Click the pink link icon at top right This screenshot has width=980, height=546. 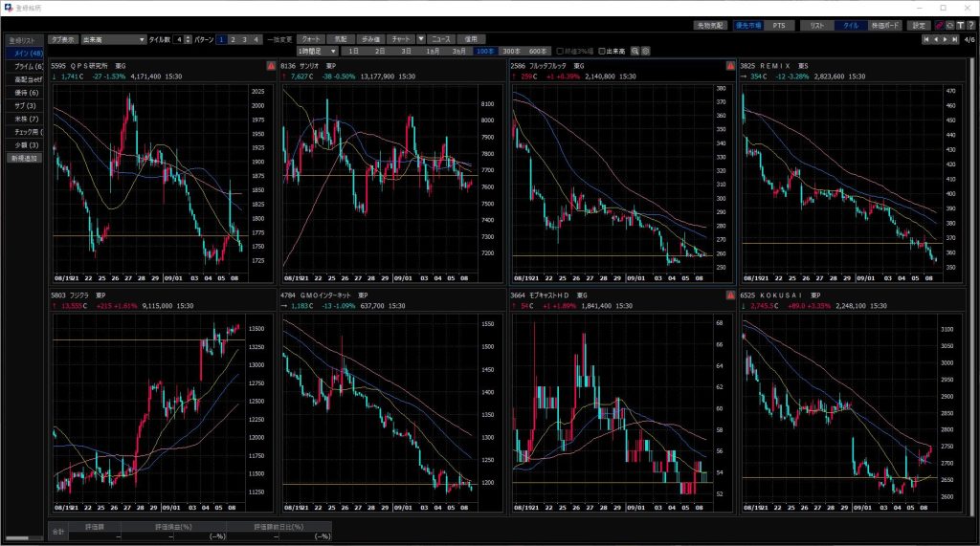[939, 25]
